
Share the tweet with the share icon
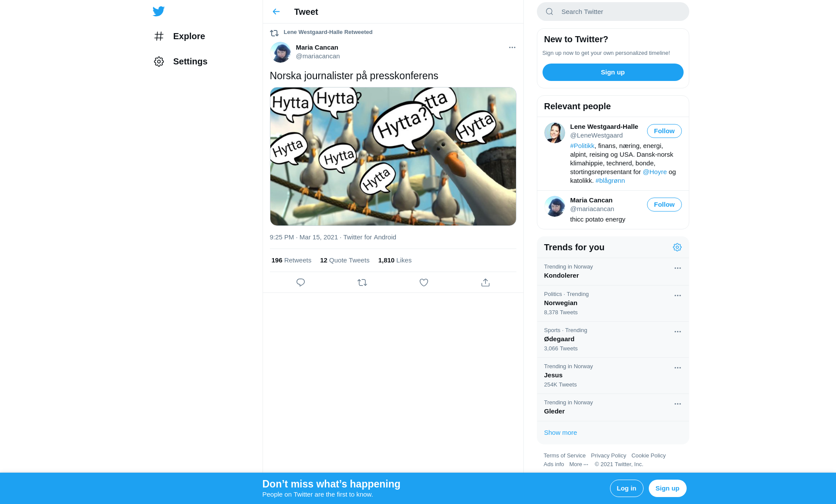coord(485,282)
